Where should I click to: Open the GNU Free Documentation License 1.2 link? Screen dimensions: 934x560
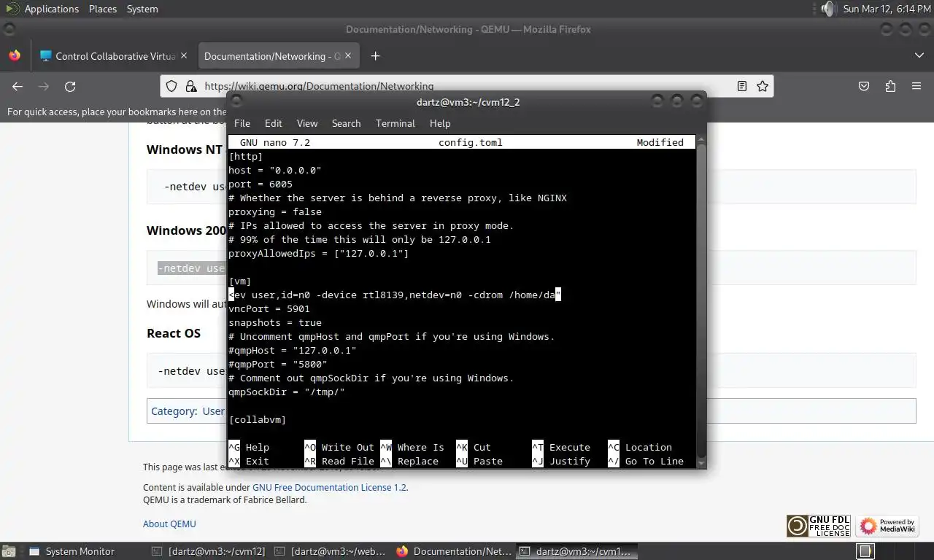pos(329,487)
